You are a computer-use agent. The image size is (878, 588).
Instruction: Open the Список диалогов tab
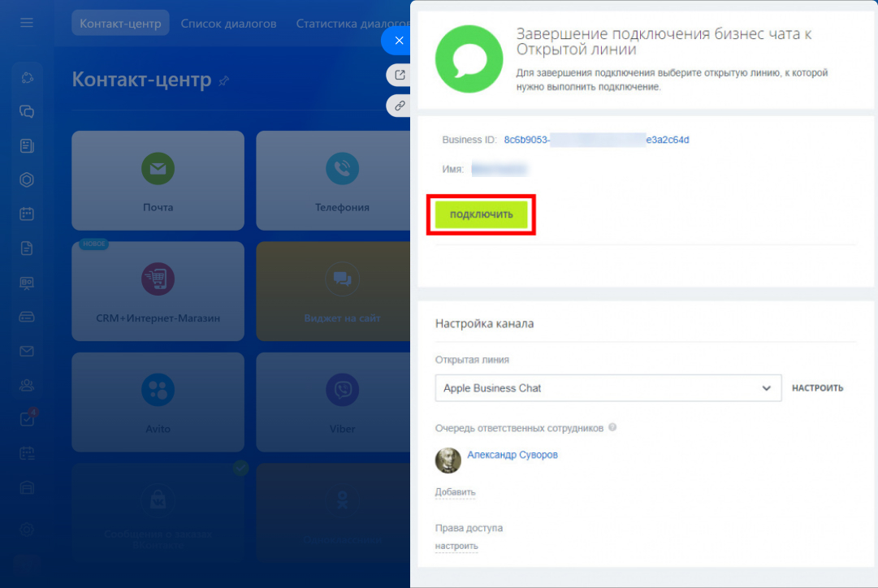[x=228, y=24]
